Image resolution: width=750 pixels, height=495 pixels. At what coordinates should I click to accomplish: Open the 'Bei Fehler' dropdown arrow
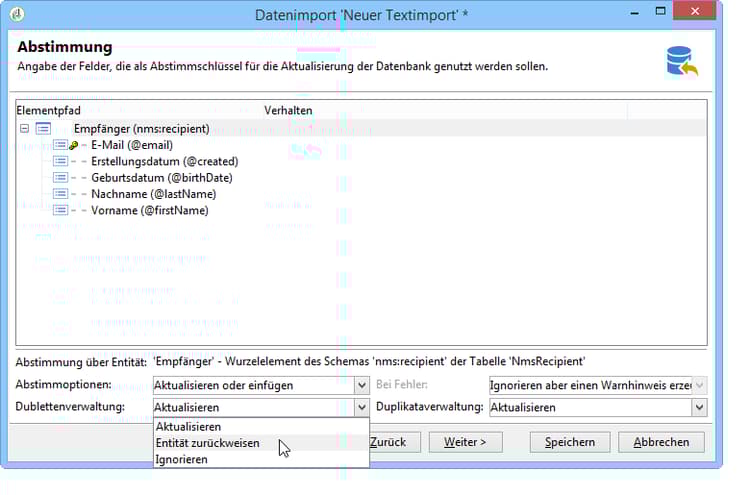pos(699,385)
